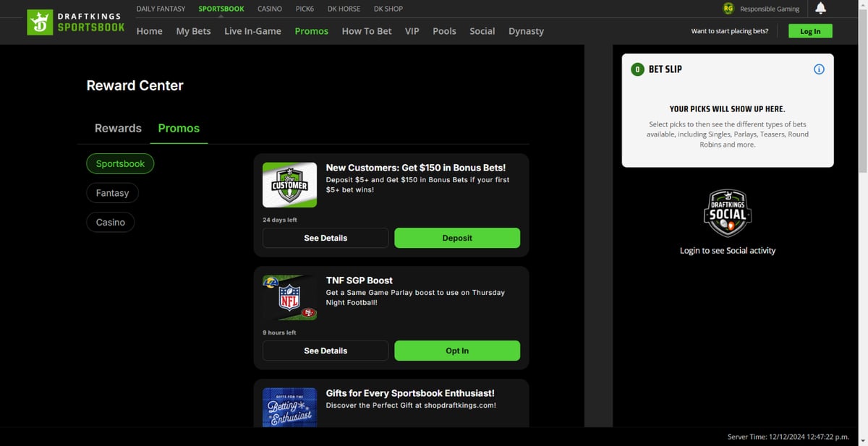Filter promos by Casino pill
The image size is (868, 446).
click(x=111, y=222)
